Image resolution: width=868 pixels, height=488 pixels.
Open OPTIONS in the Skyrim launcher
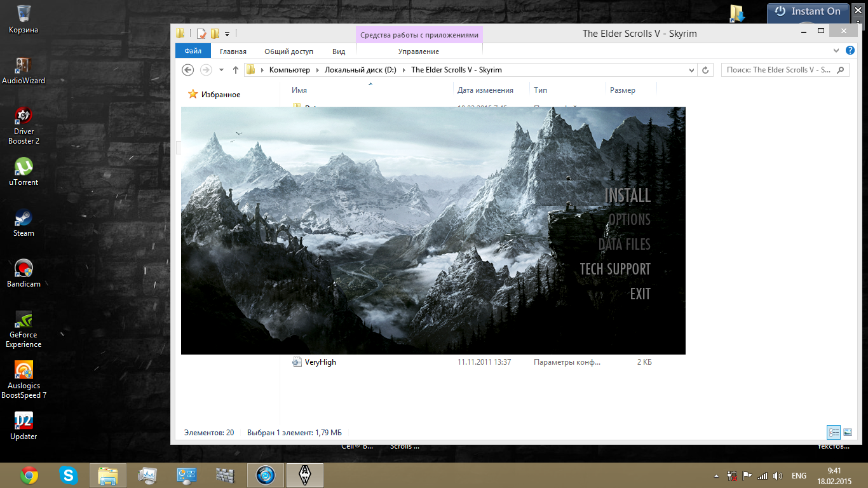(x=629, y=220)
